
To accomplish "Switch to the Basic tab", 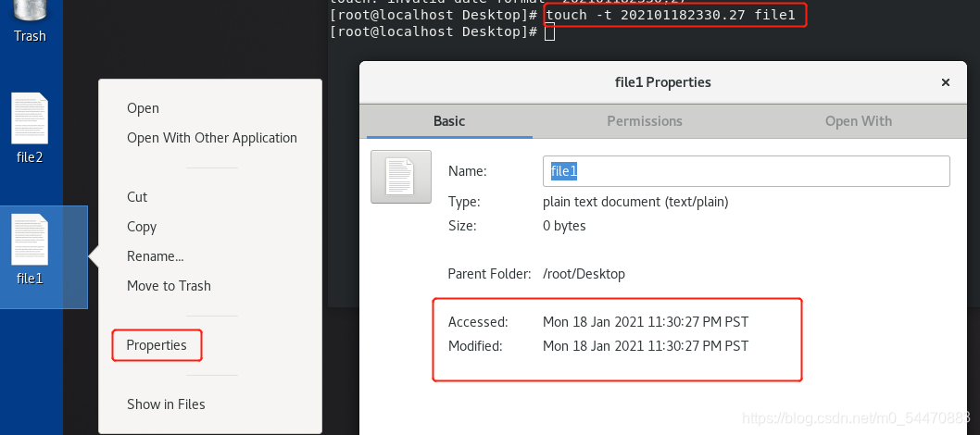I will (x=449, y=121).
